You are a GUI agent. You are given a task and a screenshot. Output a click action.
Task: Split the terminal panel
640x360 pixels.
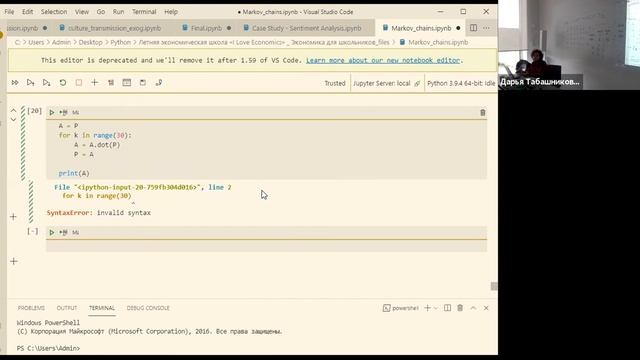tap(447, 308)
